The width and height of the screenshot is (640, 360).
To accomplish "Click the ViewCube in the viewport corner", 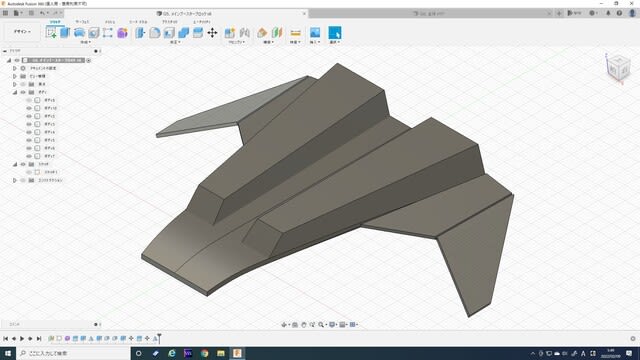I will [x=618, y=68].
